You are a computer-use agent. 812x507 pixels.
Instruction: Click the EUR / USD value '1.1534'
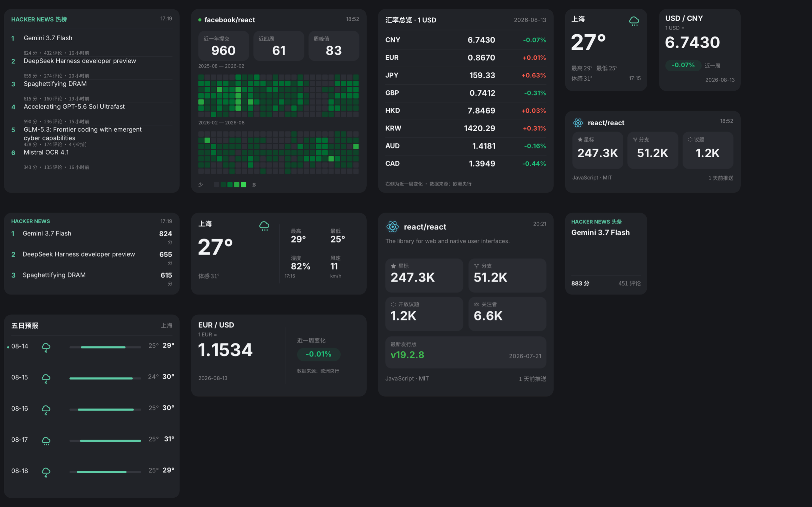[225, 350]
